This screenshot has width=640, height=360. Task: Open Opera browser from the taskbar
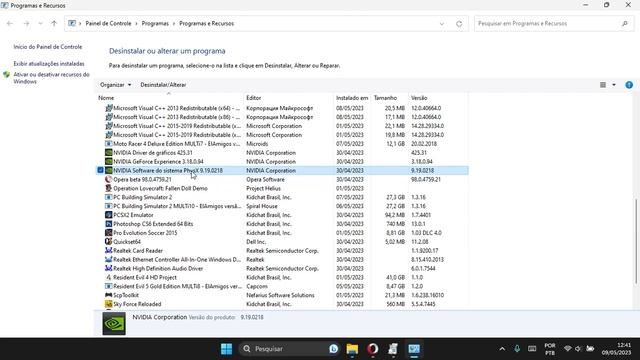(x=372, y=349)
